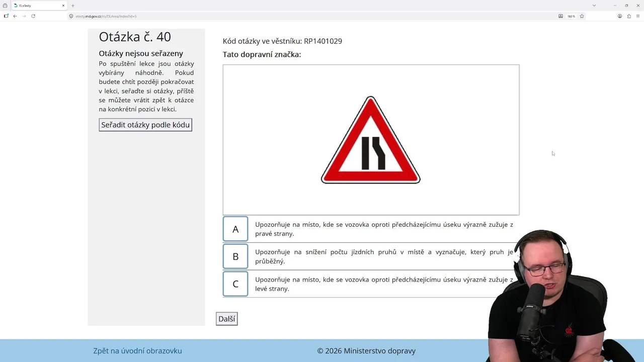Image resolution: width=644 pixels, height=362 pixels.
Task: Click the sidebar toggle icon left of back arrow
Action: [x=6, y=16]
